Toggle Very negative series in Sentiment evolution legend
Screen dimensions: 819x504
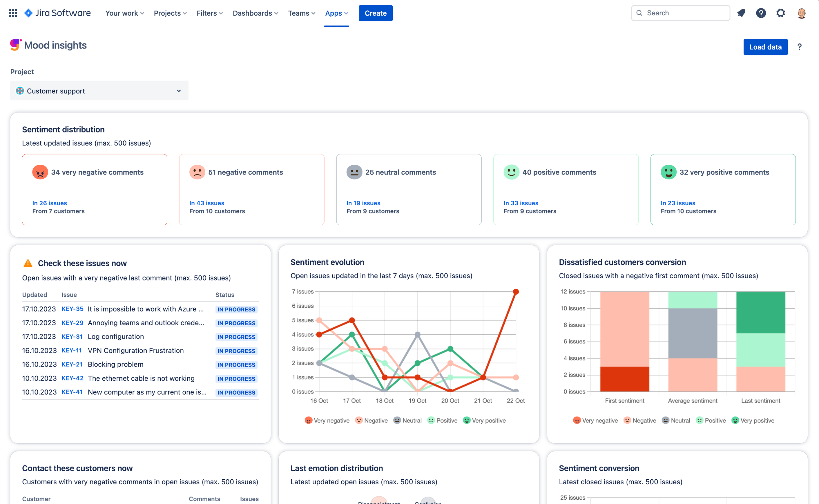point(327,420)
